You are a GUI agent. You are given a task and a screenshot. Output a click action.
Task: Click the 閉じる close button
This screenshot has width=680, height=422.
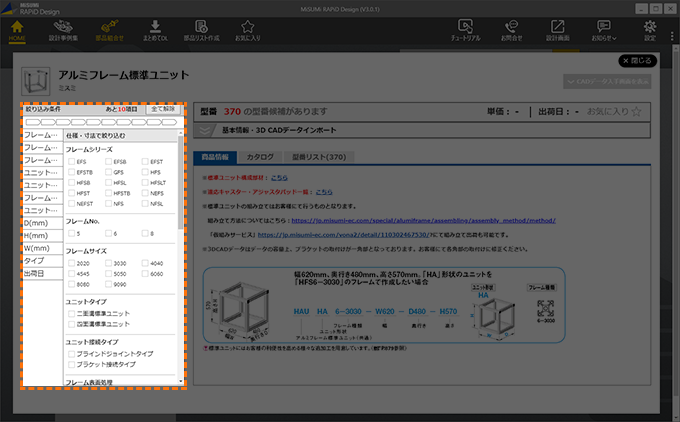(638, 60)
